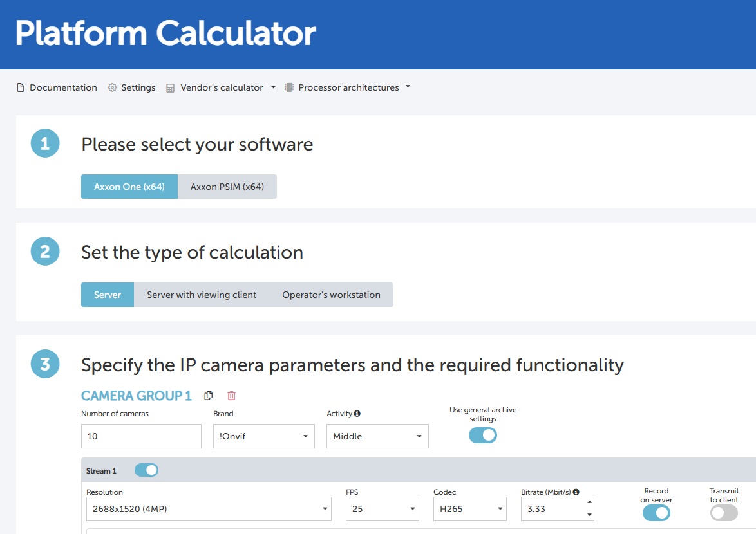Image resolution: width=756 pixels, height=534 pixels.
Task: Enable the Transmit to client toggle
Action: tap(724, 513)
